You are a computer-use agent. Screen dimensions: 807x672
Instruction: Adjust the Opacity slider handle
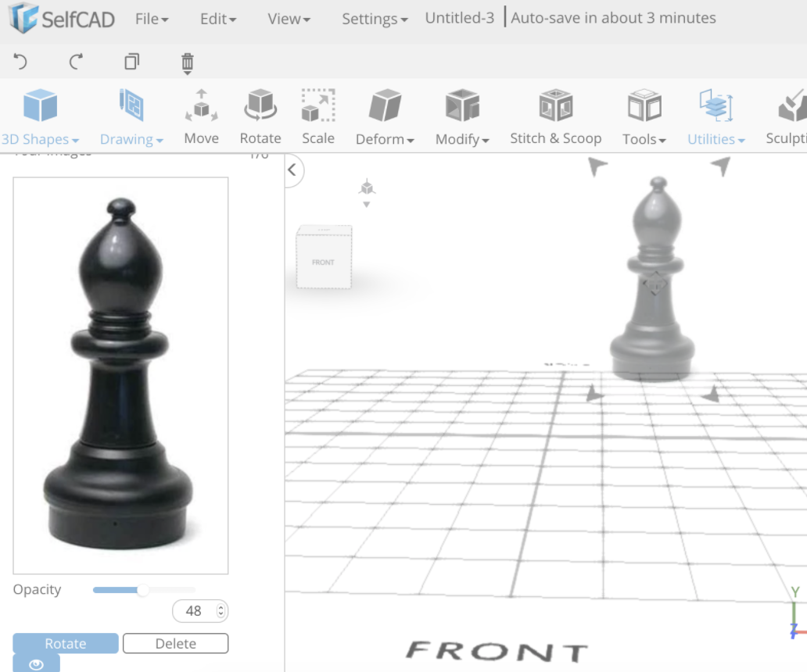point(144,591)
